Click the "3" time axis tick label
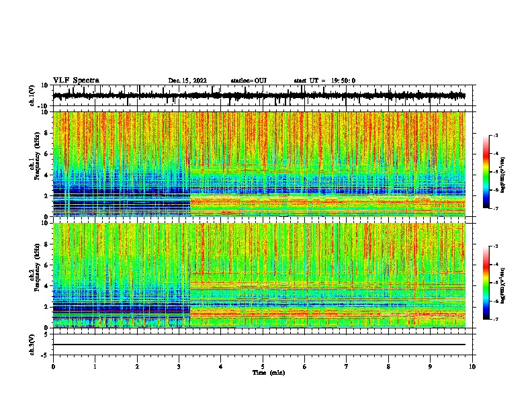 [x=179, y=367]
